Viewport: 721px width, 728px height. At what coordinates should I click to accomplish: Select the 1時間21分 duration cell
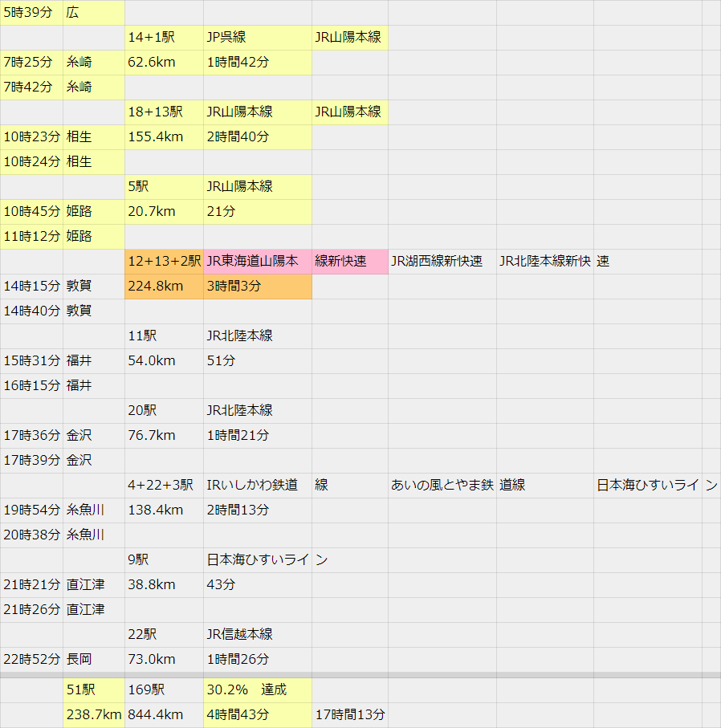click(258, 436)
